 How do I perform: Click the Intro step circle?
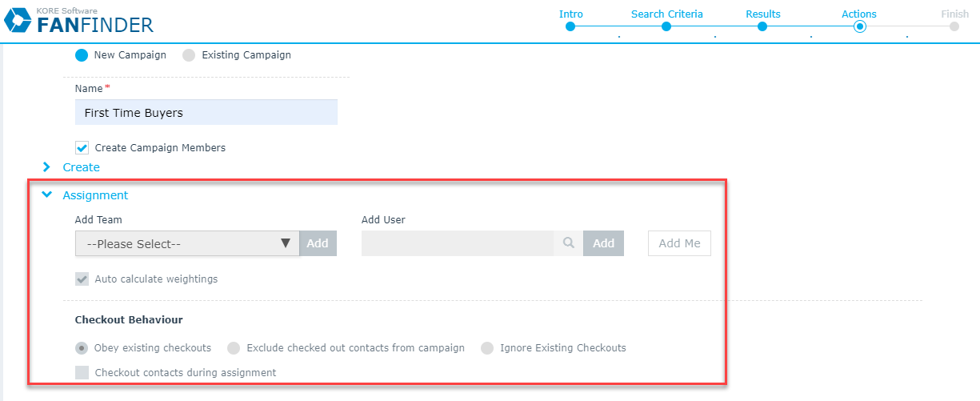570,26
